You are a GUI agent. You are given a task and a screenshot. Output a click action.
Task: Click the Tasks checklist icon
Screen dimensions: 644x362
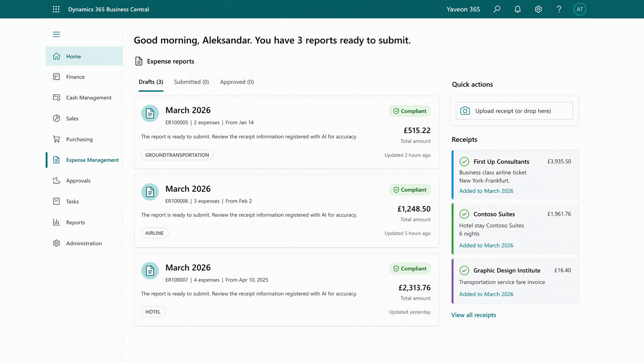coord(56,201)
